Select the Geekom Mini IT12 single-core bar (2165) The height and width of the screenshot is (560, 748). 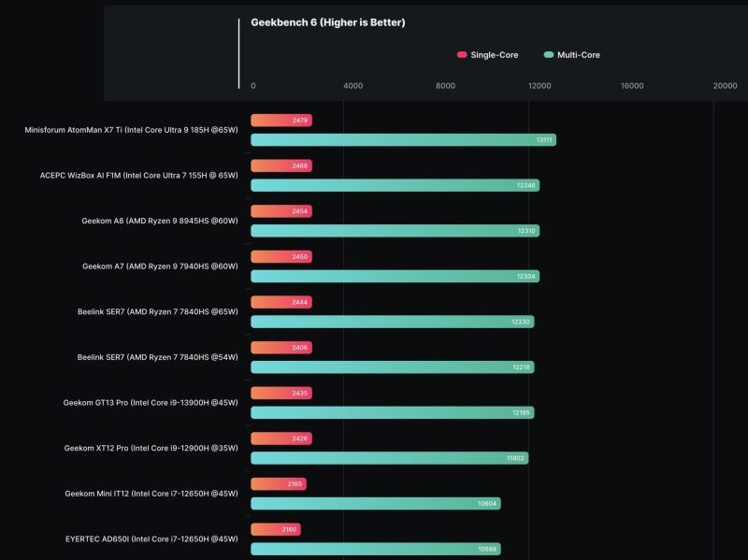pos(278,484)
